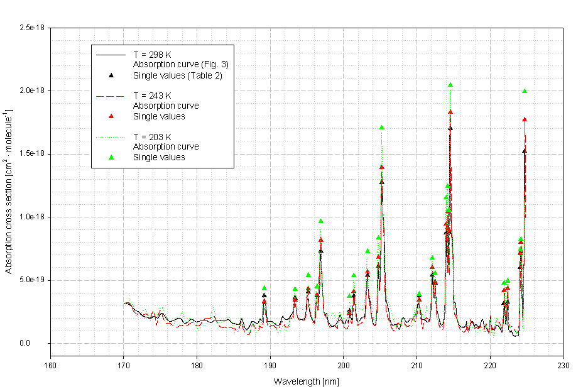
Task: Click the 'Single values (Table 2)' legend entry
Action: 178,75
